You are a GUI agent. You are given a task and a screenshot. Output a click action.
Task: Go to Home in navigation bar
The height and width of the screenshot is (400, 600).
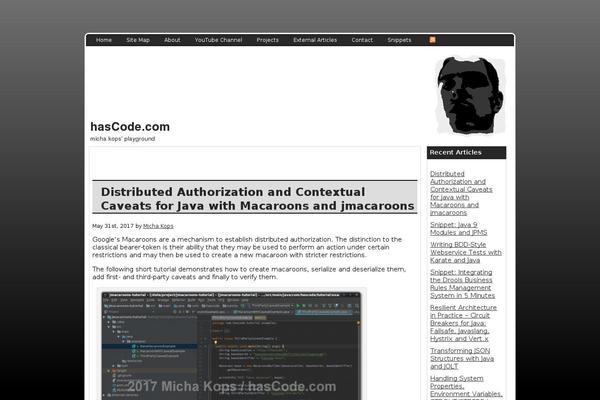104,40
